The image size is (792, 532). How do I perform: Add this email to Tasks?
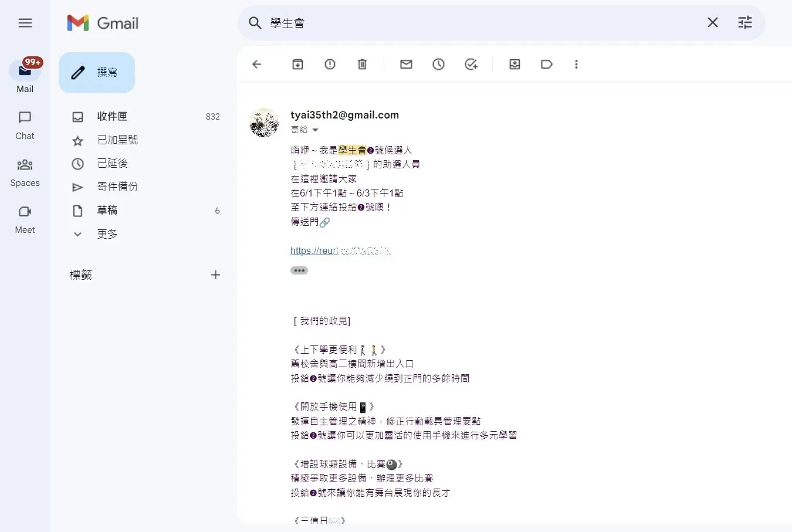(471, 65)
